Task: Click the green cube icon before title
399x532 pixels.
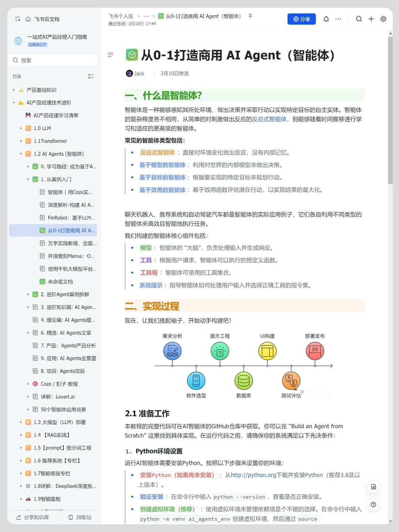Action: tap(132, 55)
